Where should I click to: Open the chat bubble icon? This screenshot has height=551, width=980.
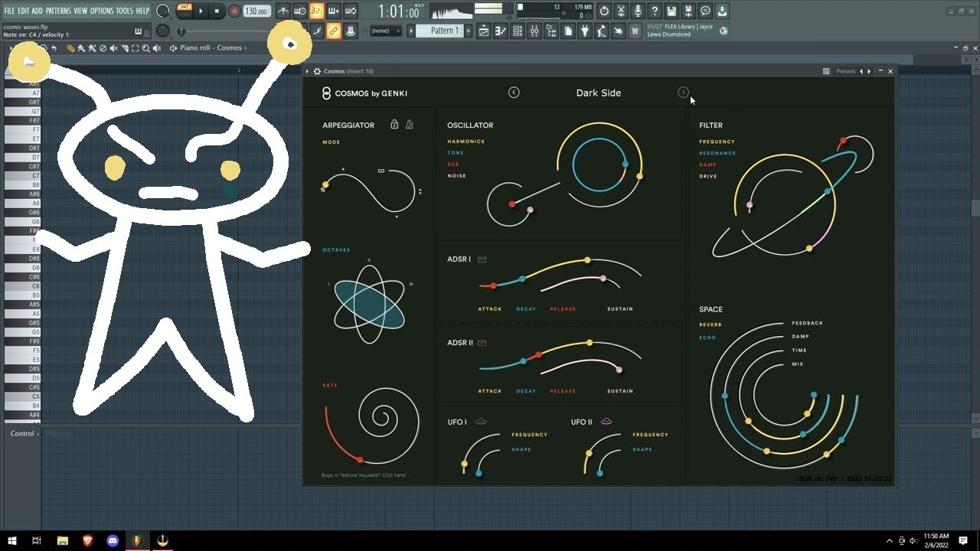(705, 11)
